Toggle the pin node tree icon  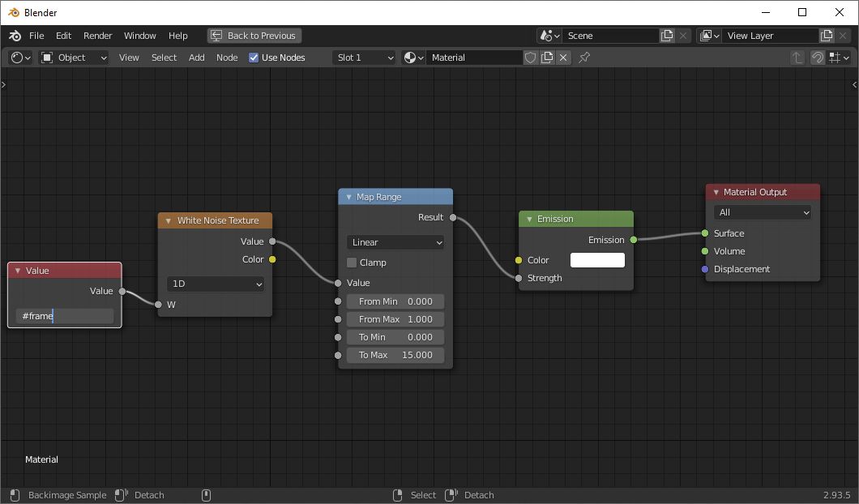pyautogui.click(x=584, y=58)
